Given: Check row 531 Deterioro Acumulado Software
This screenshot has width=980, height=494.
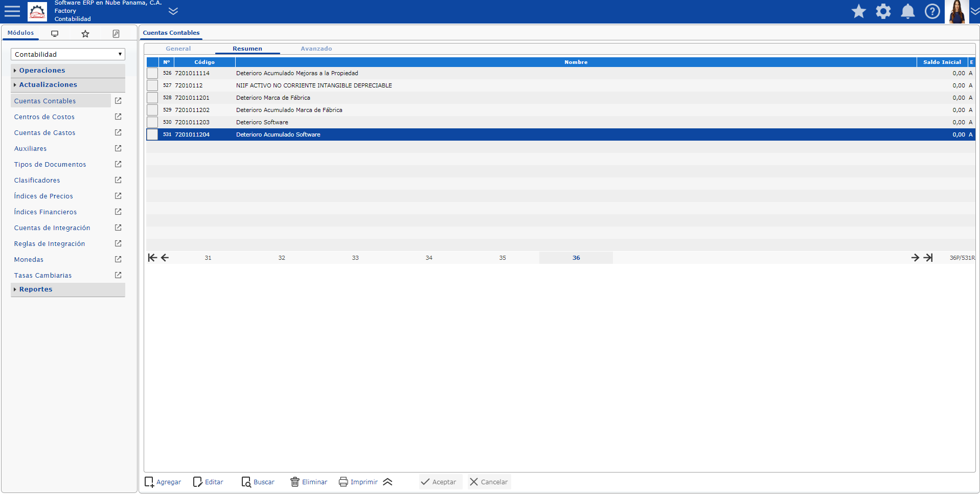Looking at the screenshot, I should click(x=152, y=134).
